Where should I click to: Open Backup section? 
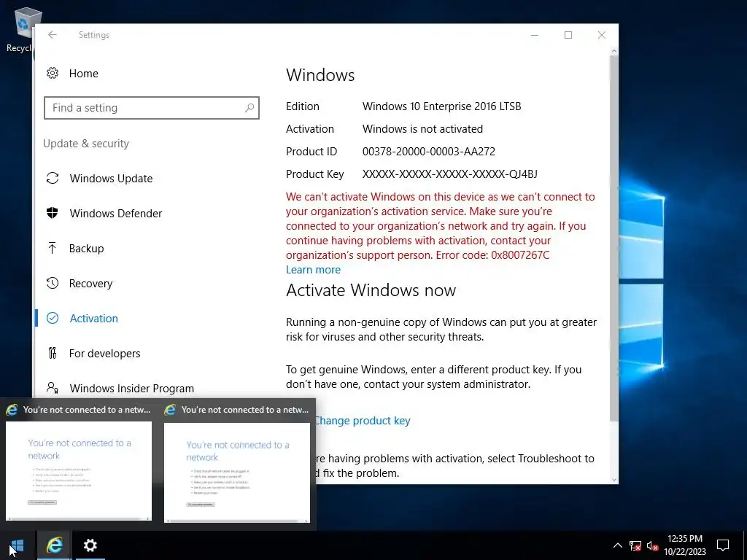(86, 249)
